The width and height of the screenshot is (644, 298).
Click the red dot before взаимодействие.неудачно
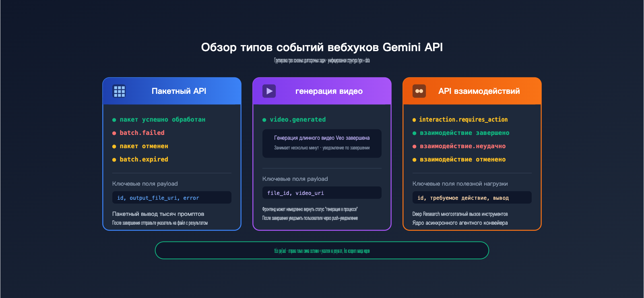[415, 147]
